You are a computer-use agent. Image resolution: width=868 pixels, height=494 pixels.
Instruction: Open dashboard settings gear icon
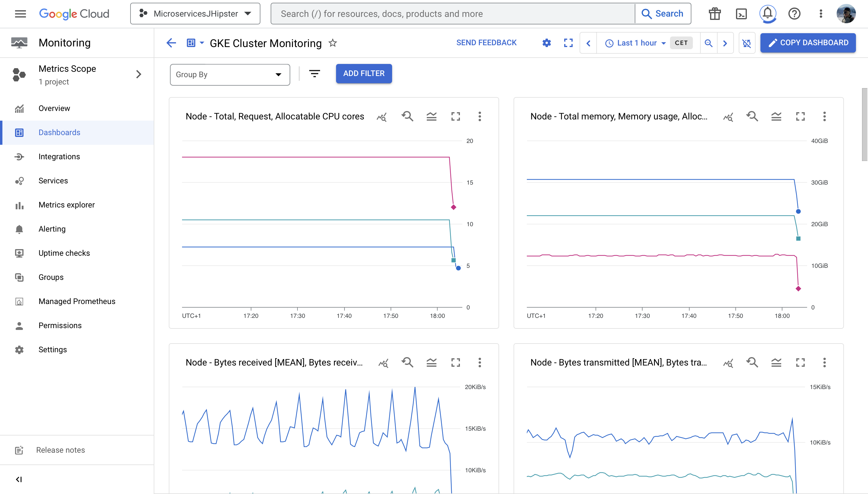coord(547,43)
